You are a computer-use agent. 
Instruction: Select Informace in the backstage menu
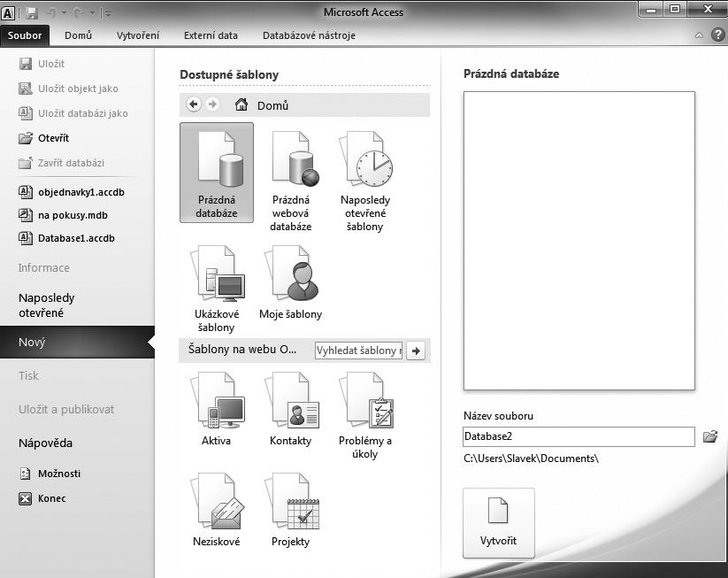[43, 267]
